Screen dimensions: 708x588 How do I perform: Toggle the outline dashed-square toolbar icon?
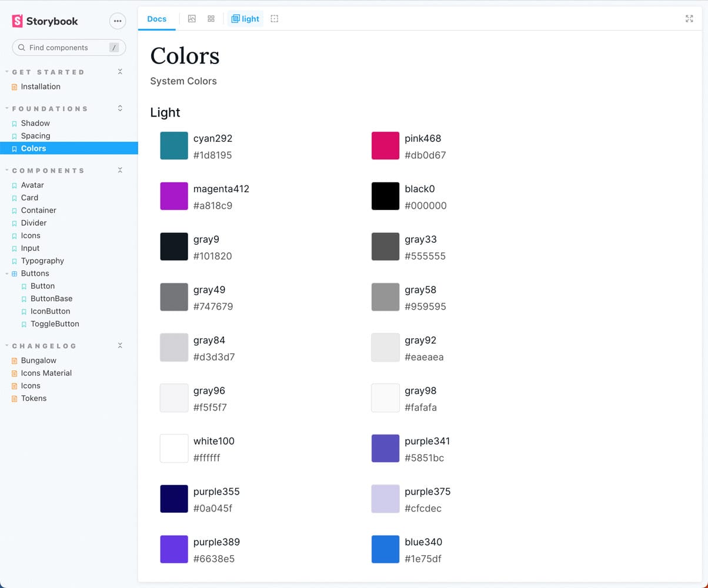[x=275, y=19]
